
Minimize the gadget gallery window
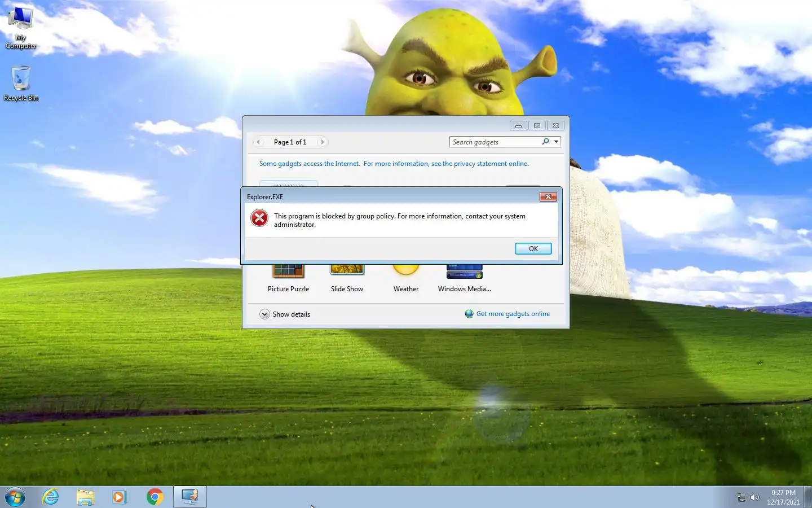click(x=518, y=126)
